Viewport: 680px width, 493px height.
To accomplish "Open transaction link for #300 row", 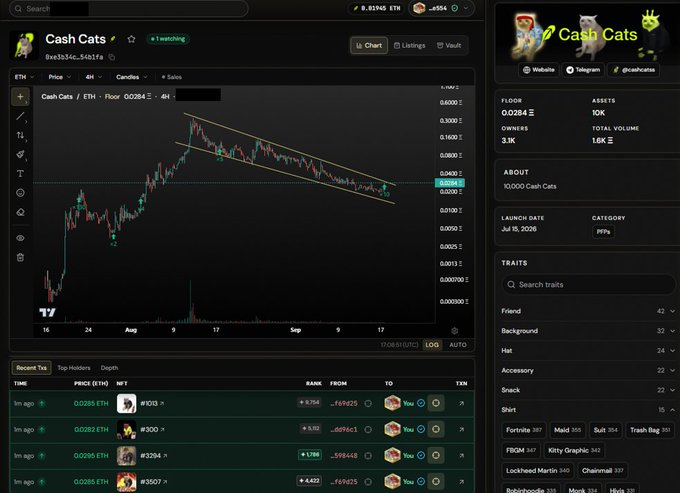I will (461, 429).
